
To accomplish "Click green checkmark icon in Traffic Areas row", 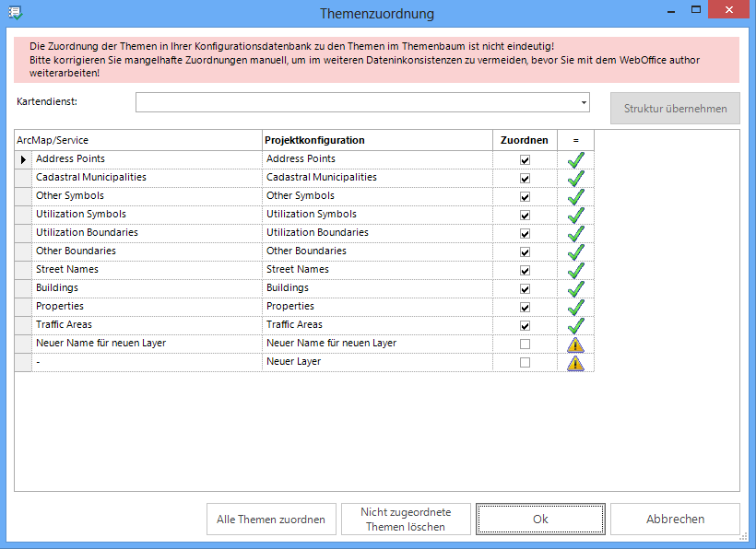I will 576,326.
